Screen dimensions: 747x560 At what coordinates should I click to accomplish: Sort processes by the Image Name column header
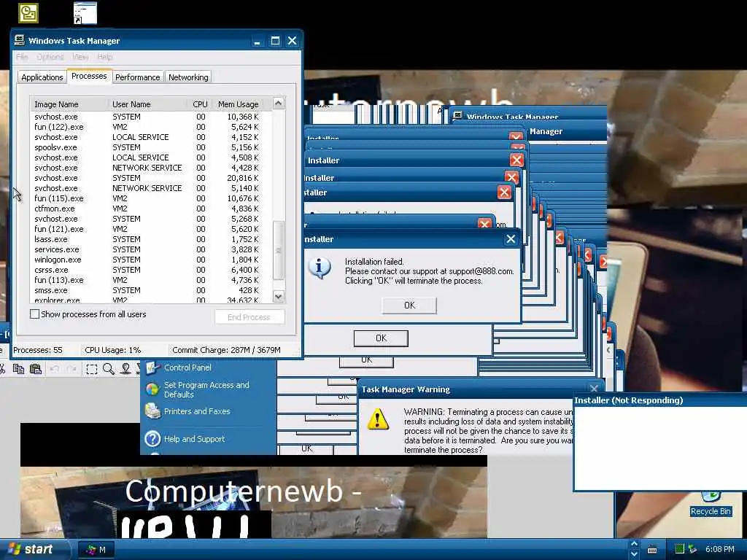pos(69,104)
